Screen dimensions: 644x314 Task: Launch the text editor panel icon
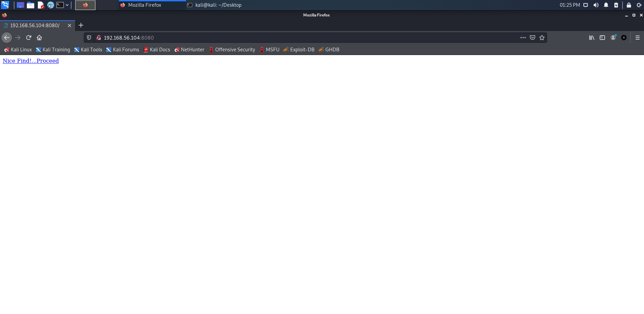pyautogui.click(x=41, y=5)
